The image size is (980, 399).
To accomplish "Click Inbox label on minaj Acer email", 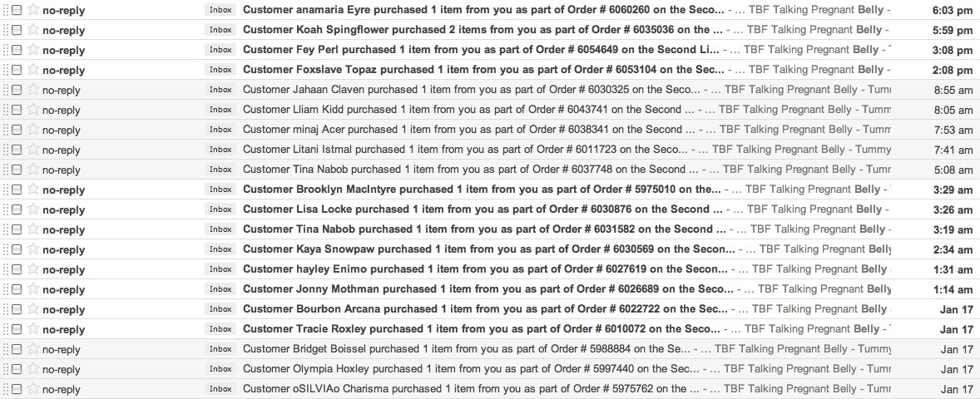I will [220, 129].
